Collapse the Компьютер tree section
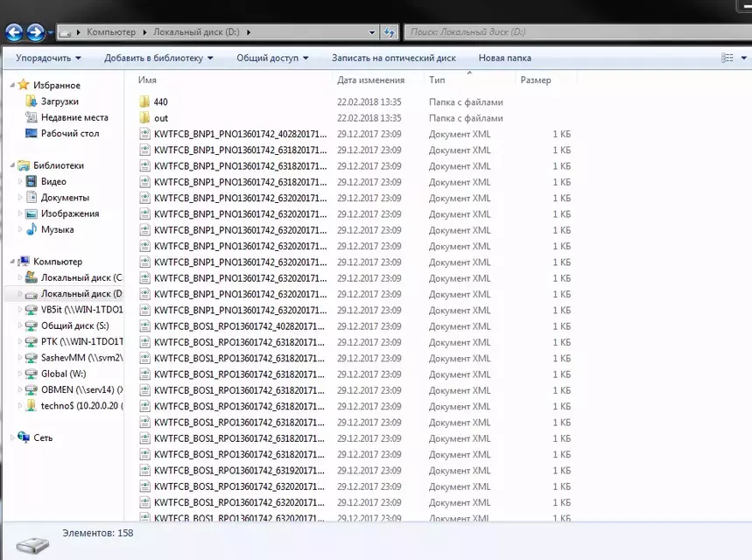 12,262
